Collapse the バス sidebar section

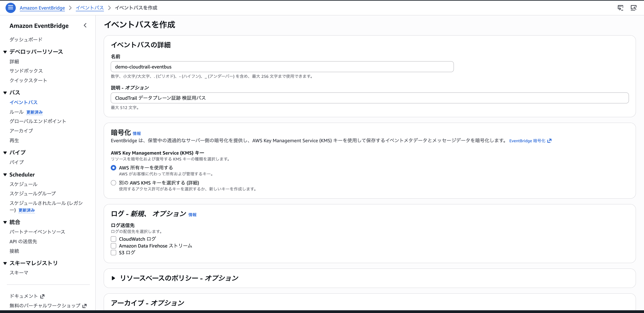point(5,93)
